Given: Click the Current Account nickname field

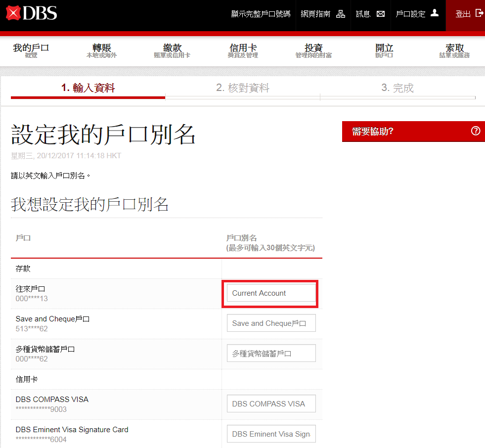Looking at the screenshot, I should 271,293.
